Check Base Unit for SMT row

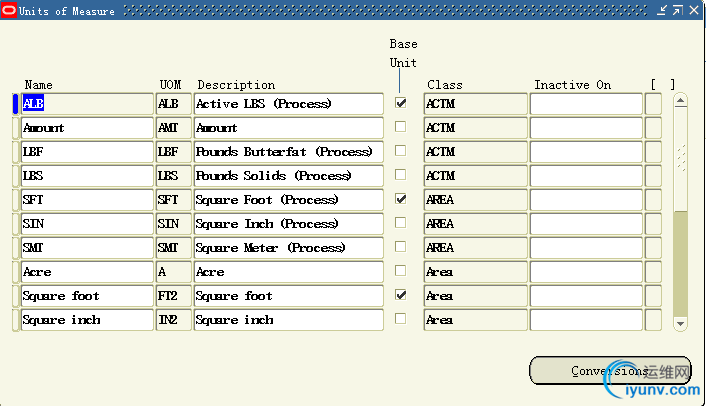coord(400,247)
